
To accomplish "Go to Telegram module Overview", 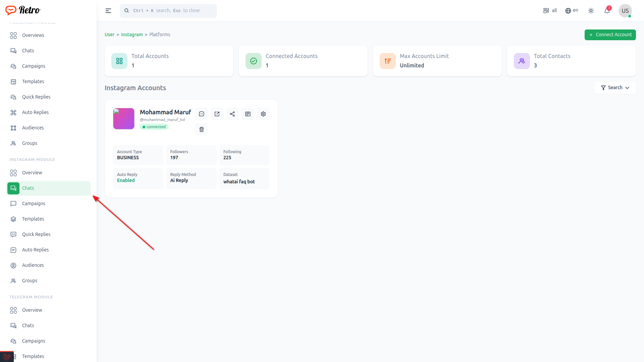I will click(x=32, y=310).
